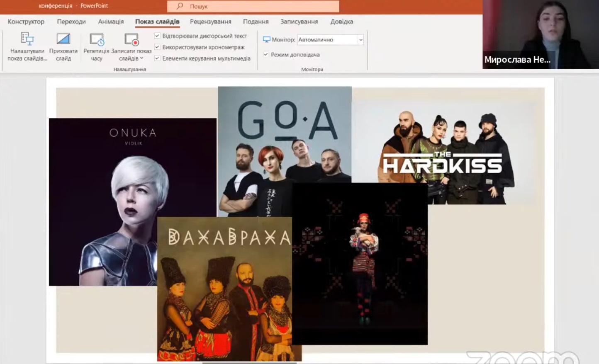Go to the Рецензування tab
Viewport: 599px width, 364px height.
click(x=210, y=22)
